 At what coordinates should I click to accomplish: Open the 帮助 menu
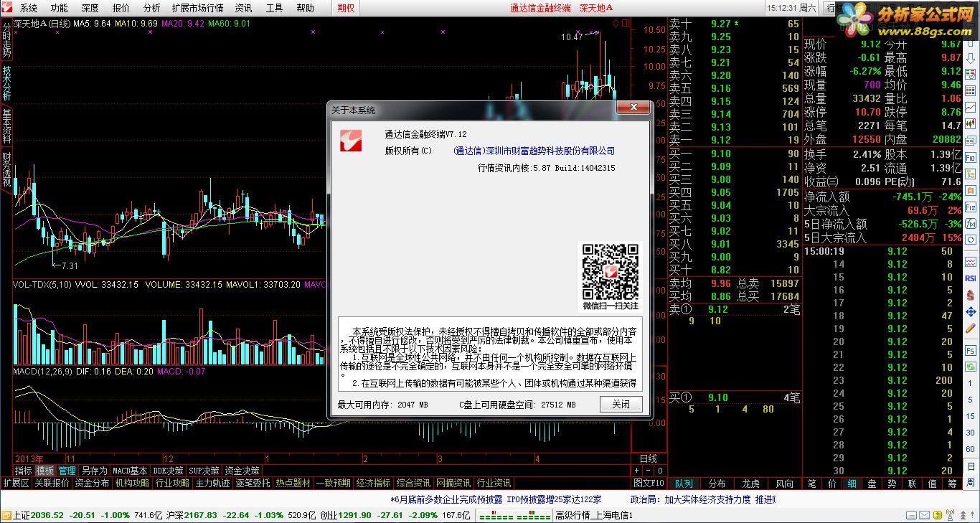(305, 8)
